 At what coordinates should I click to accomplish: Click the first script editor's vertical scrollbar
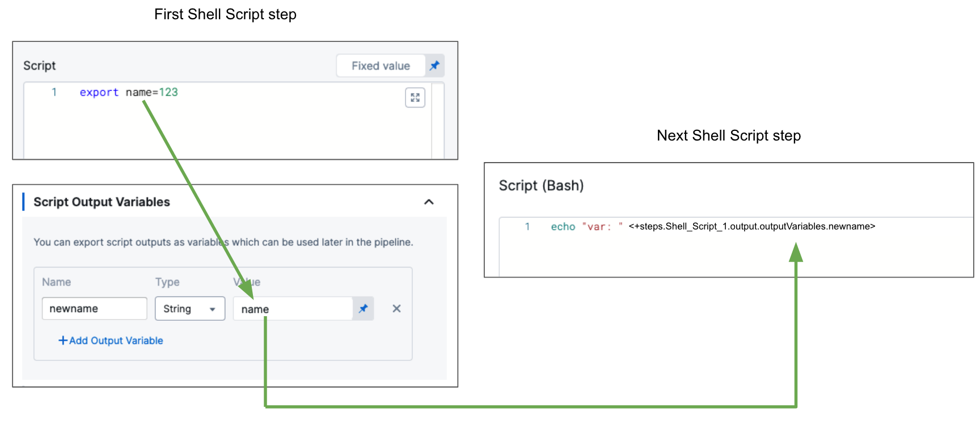(437, 121)
